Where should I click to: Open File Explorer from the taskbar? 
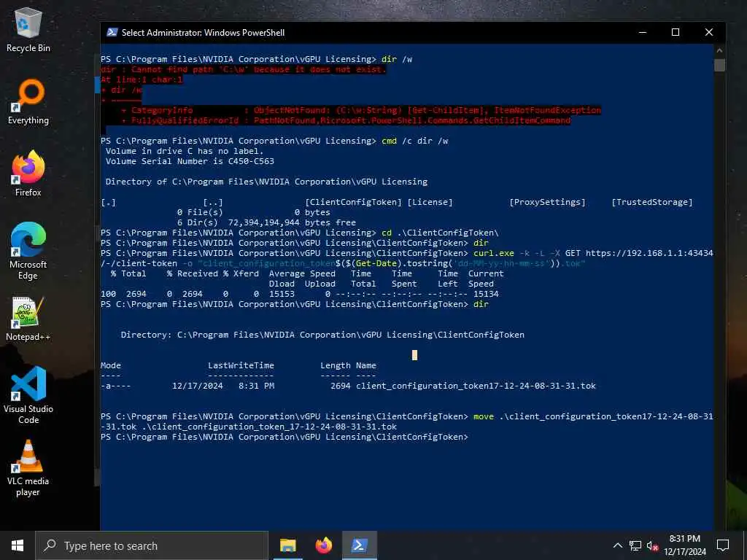pyautogui.click(x=287, y=545)
